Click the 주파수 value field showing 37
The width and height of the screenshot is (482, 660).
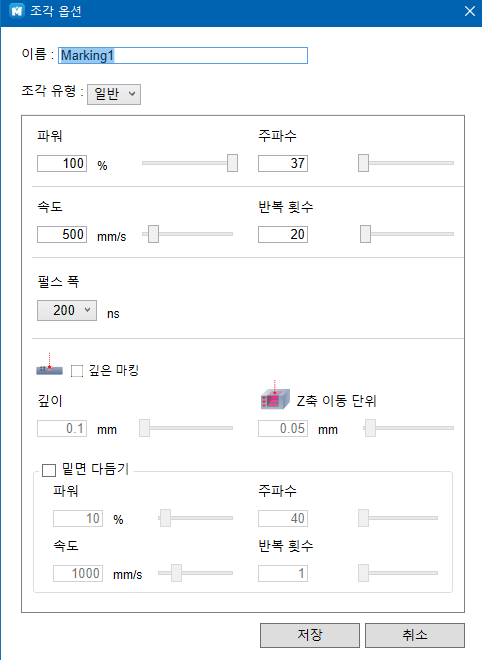pyautogui.click(x=283, y=163)
